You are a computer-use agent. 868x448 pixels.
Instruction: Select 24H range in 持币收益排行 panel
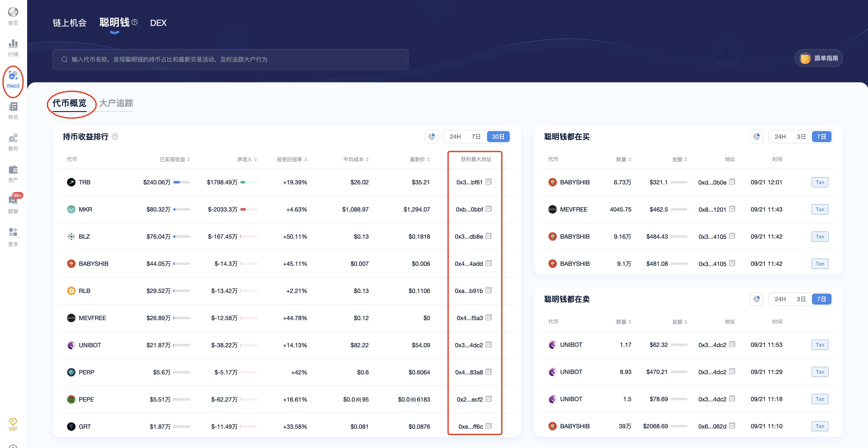[x=455, y=137]
